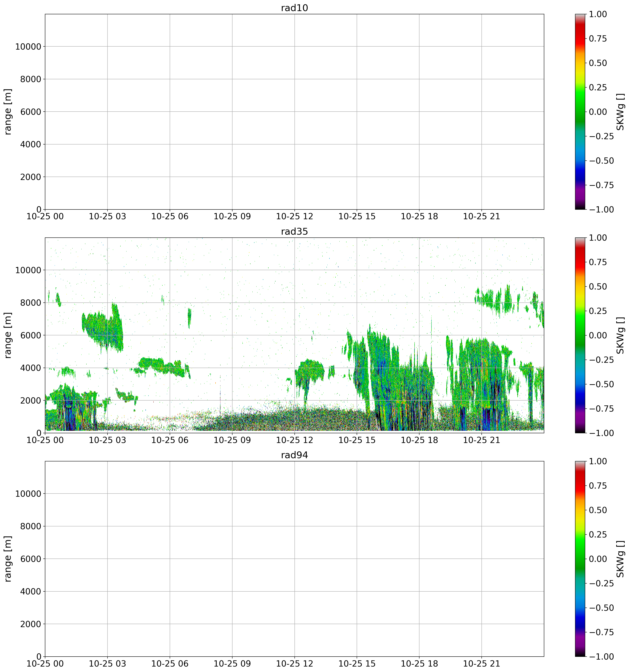The width and height of the screenshot is (629, 672).
Task: Click the rad35 x-axis label 10-25 12
Action: coord(294,440)
